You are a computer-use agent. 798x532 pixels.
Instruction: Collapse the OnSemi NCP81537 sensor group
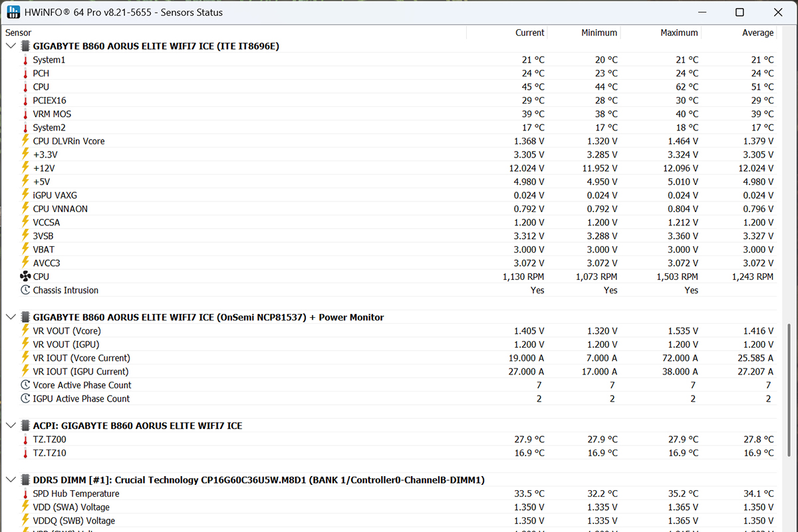pos(10,317)
